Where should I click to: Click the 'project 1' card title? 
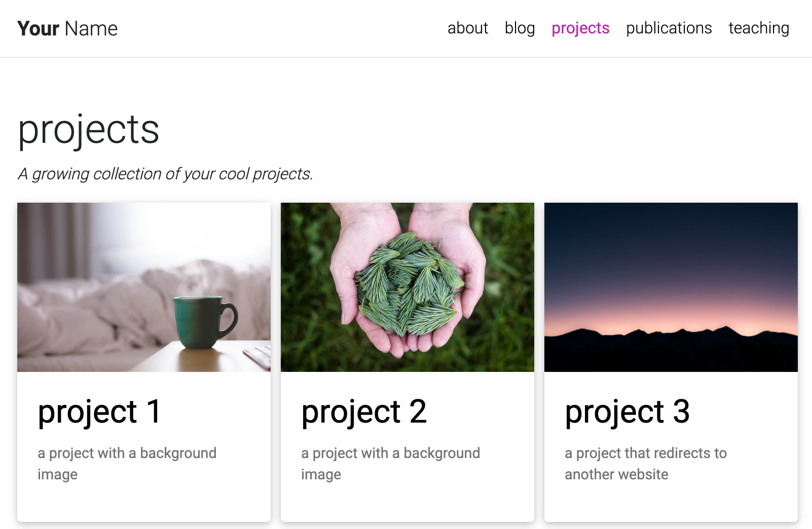(99, 411)
